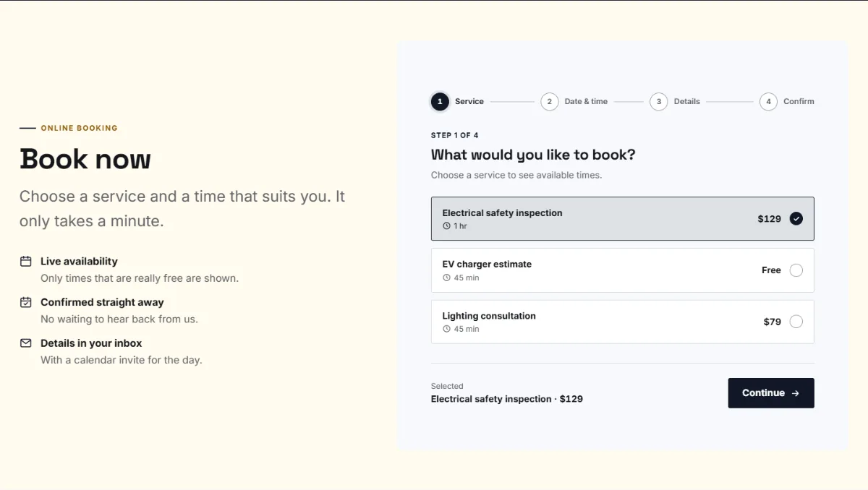Click the arrow icon in the Continue button
Image resolution: width=868 pixels, height=490 pixels.
tap(796, 393)
